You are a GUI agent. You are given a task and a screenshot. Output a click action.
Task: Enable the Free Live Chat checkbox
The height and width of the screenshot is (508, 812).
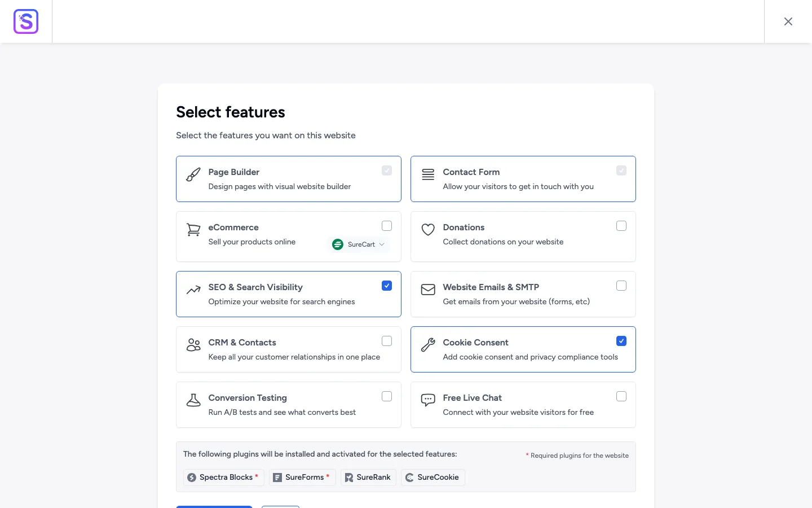point(621,396)
